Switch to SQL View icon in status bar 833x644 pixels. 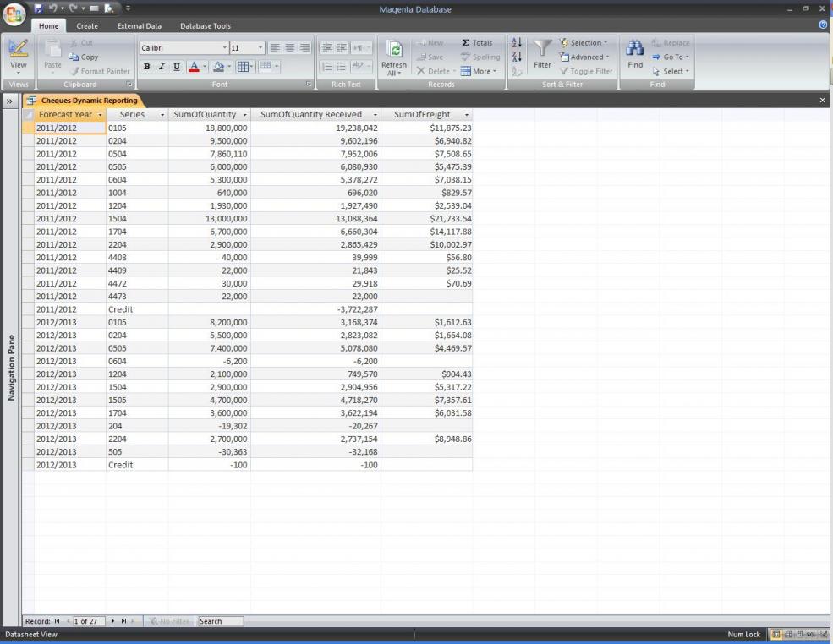812,635
